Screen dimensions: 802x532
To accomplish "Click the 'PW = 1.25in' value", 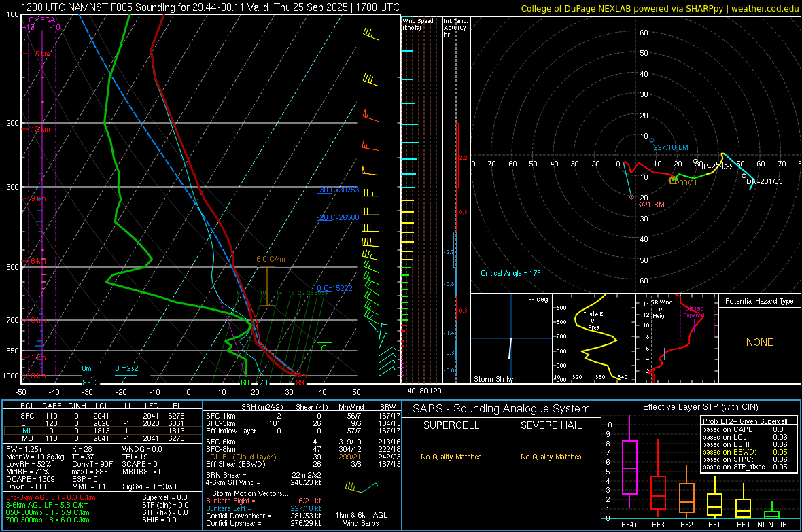I will pos(25,449).
